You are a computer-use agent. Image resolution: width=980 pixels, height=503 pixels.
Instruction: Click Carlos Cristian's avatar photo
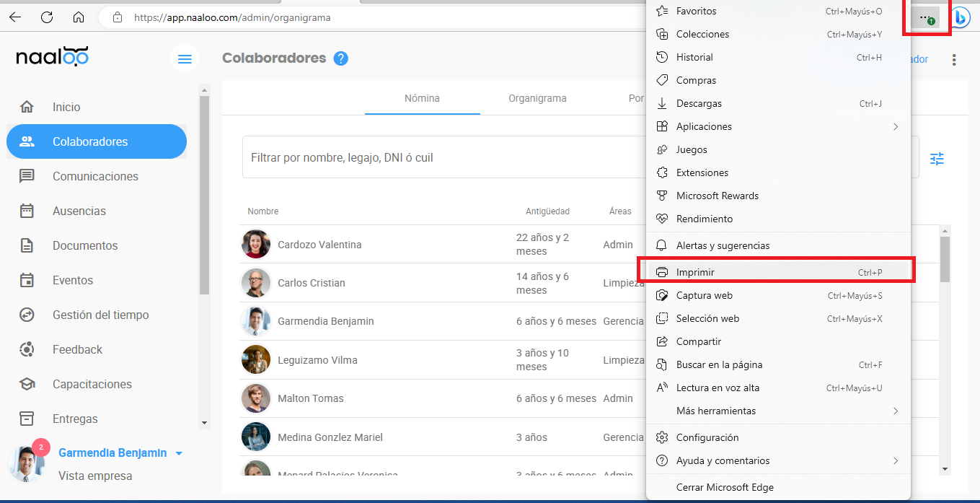[256, 283]
